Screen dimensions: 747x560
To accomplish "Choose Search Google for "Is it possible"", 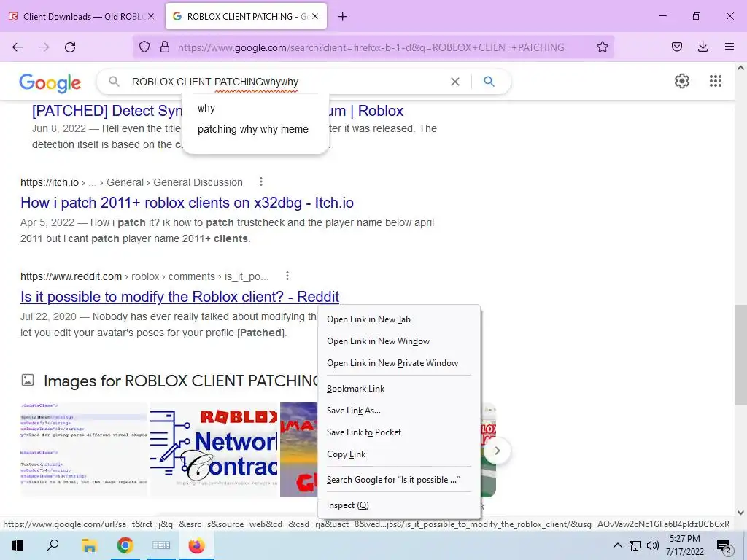I will coord(393,480).
